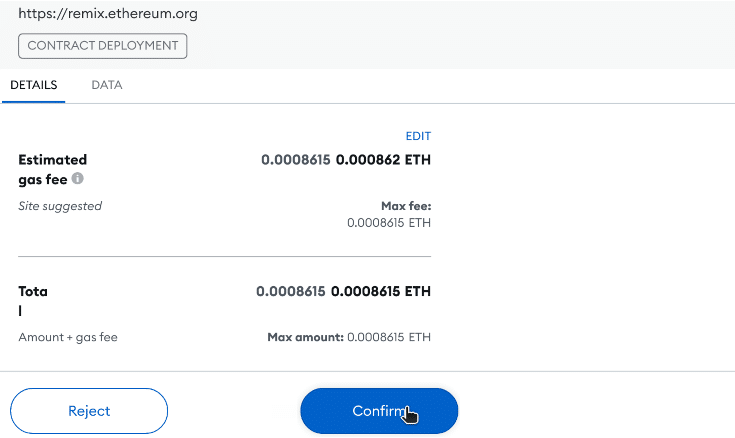Click the bold 0.0008615 ETH total
Viewport: 735px width, 438px height.
coord(381,292)
